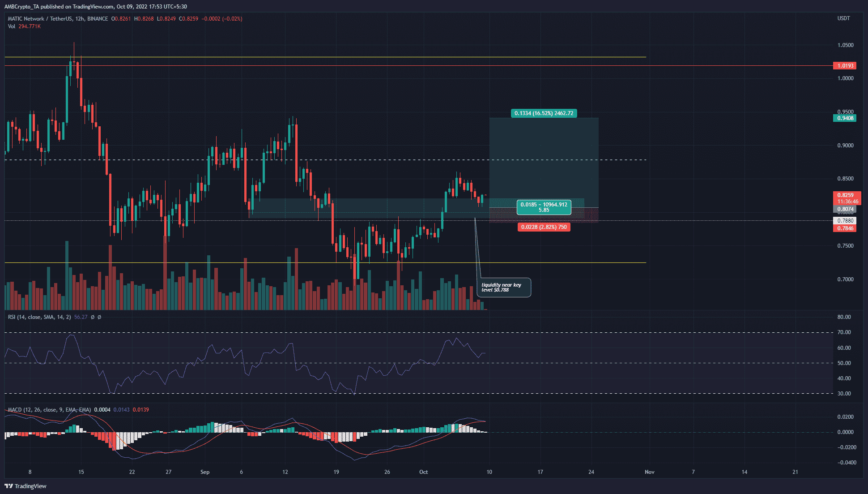Click the 11:36:46 bar countdown label
Image resolution: width=868 pixels, height=494 pixels.
(847, 202)
